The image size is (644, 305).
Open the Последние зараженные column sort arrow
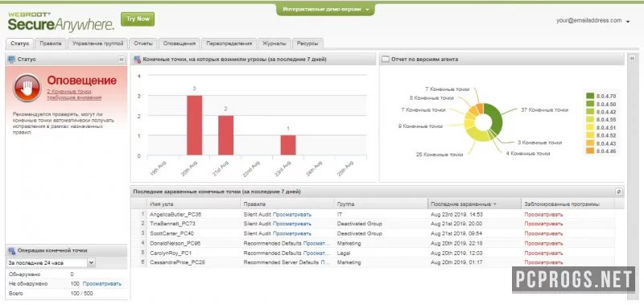494,204
